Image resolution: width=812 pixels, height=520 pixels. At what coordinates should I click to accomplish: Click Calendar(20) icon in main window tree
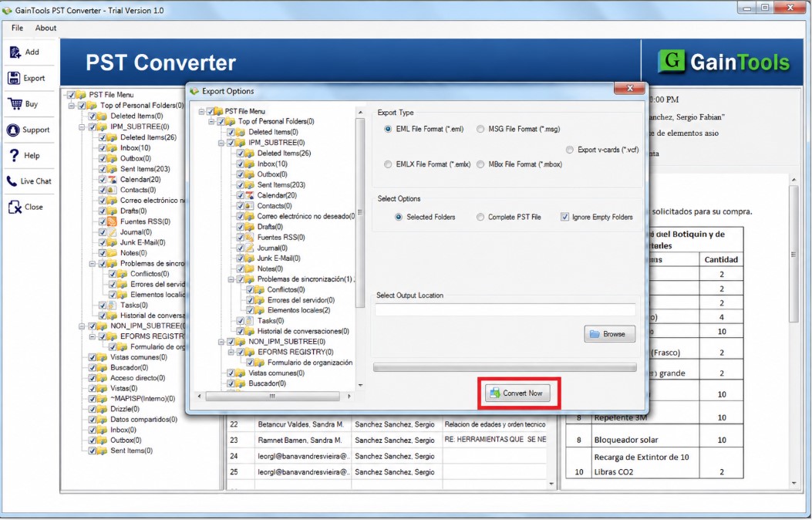113,179
